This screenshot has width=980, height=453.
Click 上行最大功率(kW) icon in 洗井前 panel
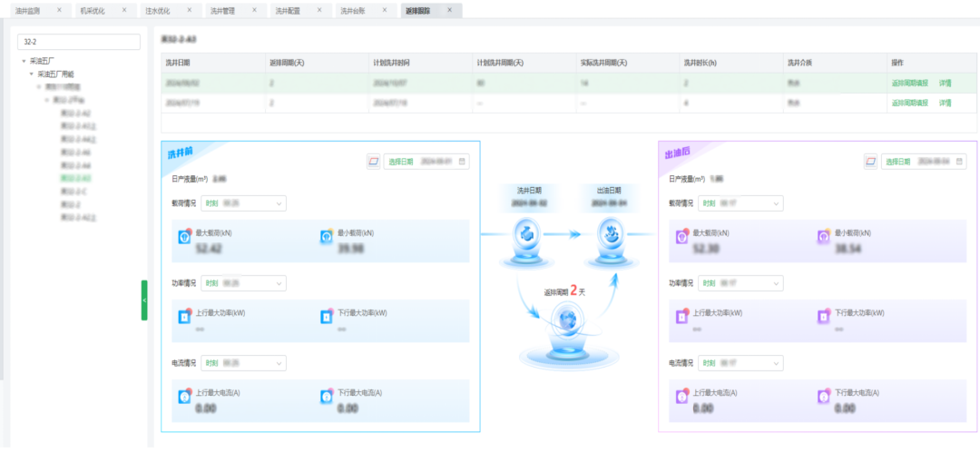(x=184, y=317)
